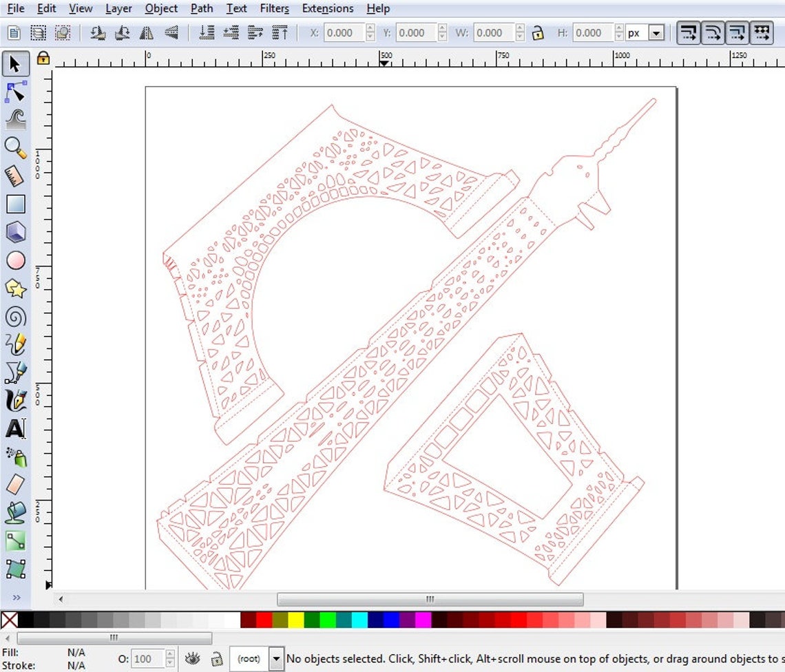The height and width of the screenshot is (672, 785).
Task: Open the Layer menu
Action: tap(118, 8)
